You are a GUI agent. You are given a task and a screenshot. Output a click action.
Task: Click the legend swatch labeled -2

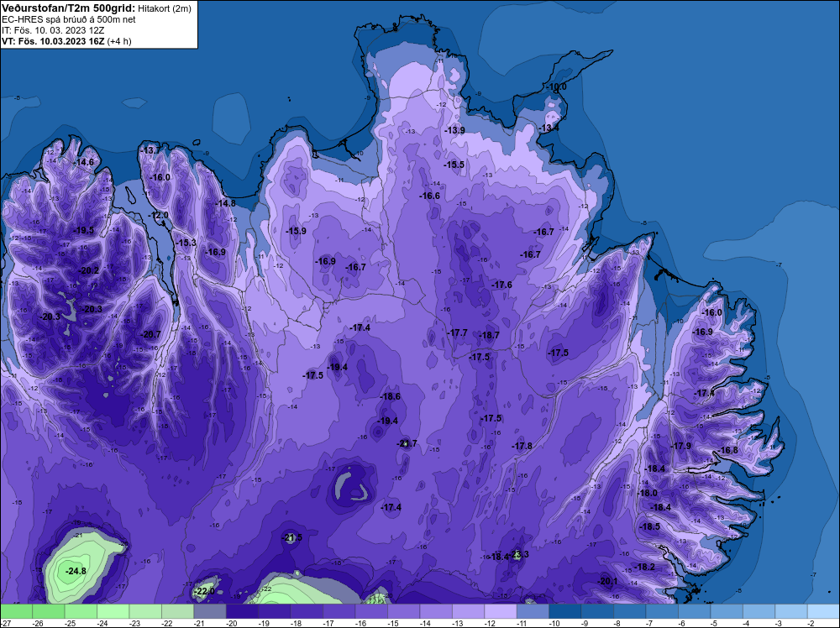click(x=823, y=611)
